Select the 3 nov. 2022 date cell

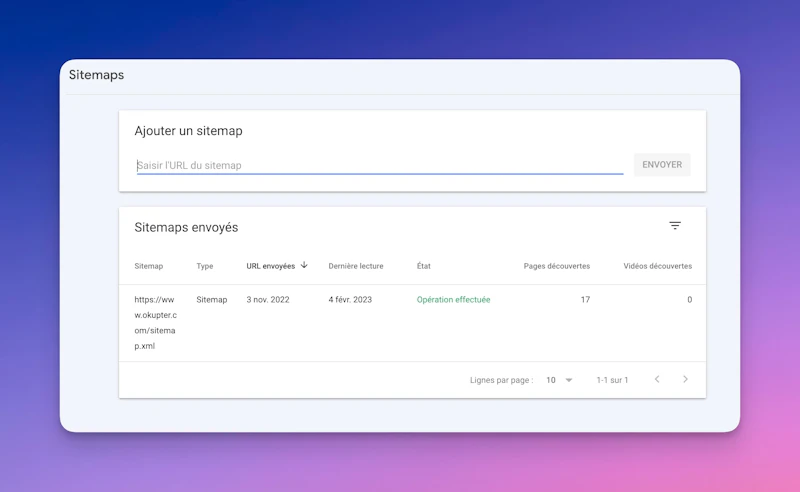(x=268, y=300)
